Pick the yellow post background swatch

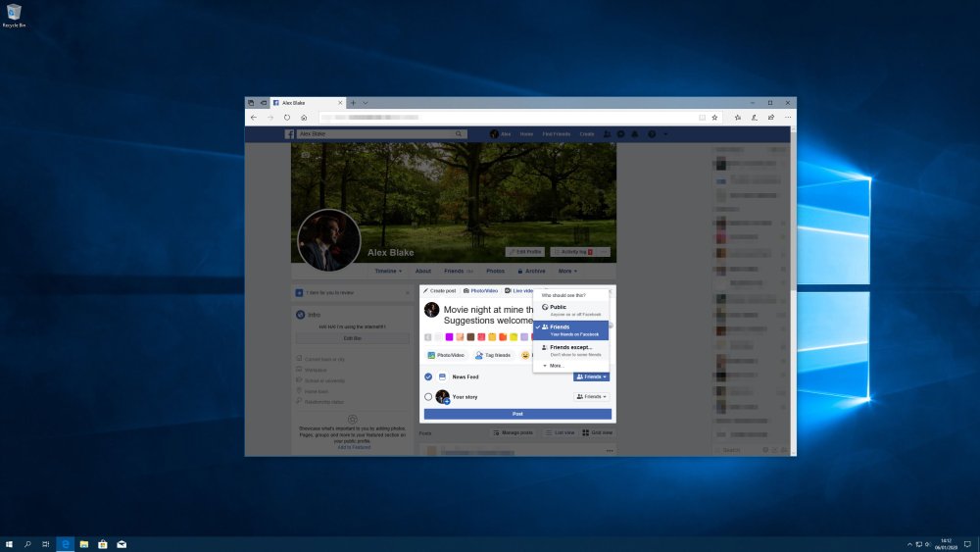coord(514,337)
